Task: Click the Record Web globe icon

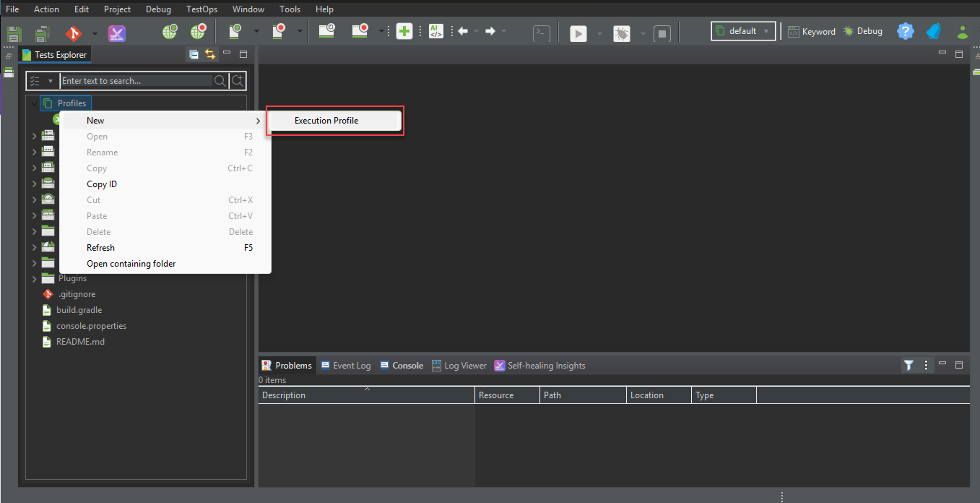Action: (x=198, y=31)
